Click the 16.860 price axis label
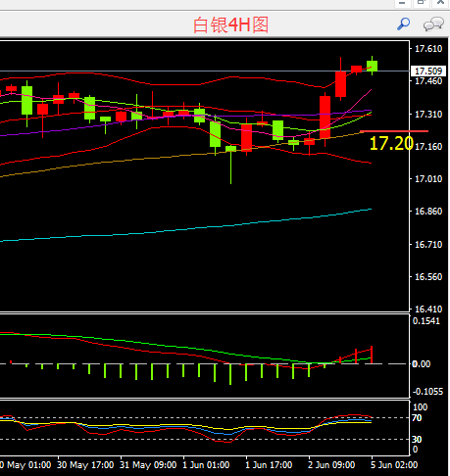This screenshot has height=476, width=450. [x=428, y=212]
